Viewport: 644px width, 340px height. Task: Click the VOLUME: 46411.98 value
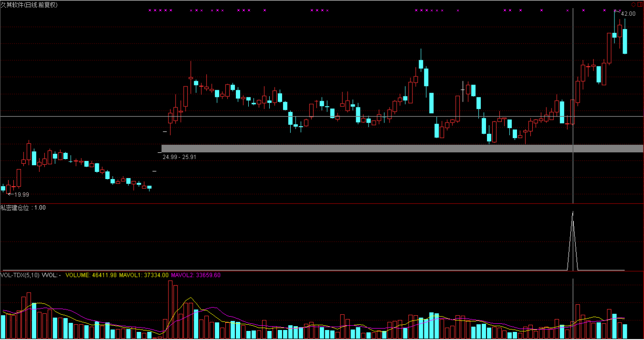(91, 275)
